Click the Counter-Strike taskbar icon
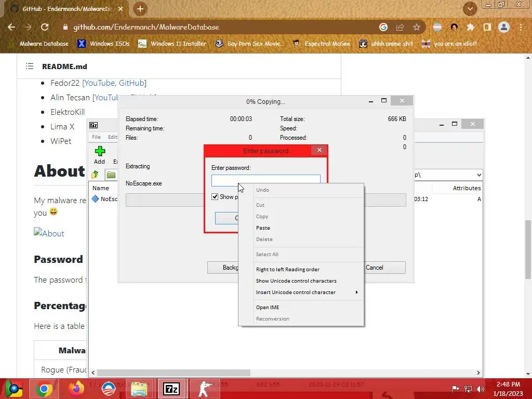 (205, 389)
